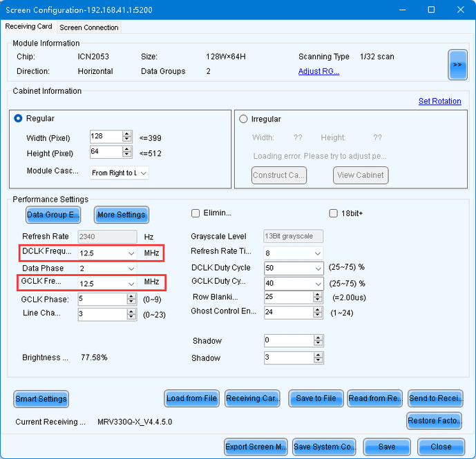Decrease first Shadow value (0) down arrow
The width and height of the screenshot is (476, 459).
pyautogui.click(x=318, y=344)
